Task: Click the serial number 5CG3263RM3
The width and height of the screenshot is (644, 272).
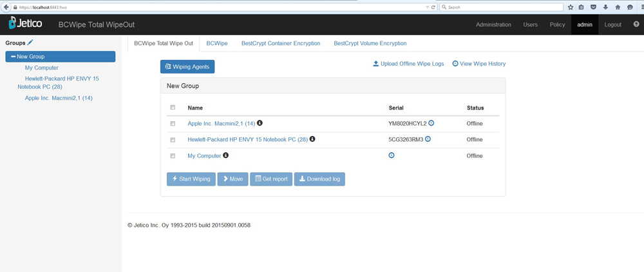Action: pyautogui.click(x=406, y=140)
